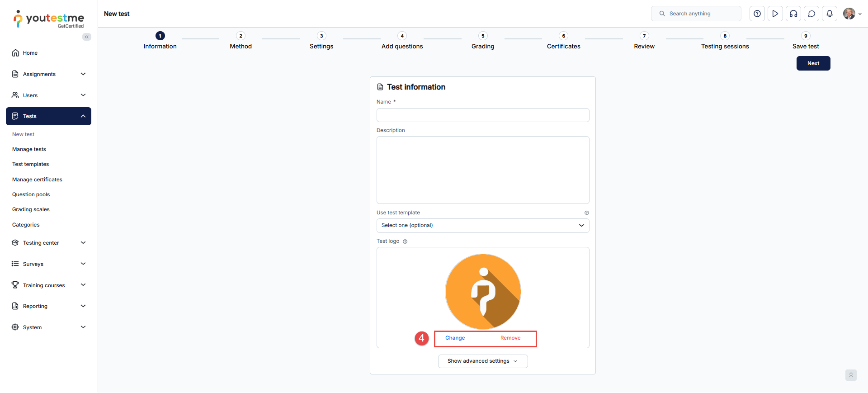Click the Next button
This screenshot has width=868, height=393.
(x=813, y=63)
